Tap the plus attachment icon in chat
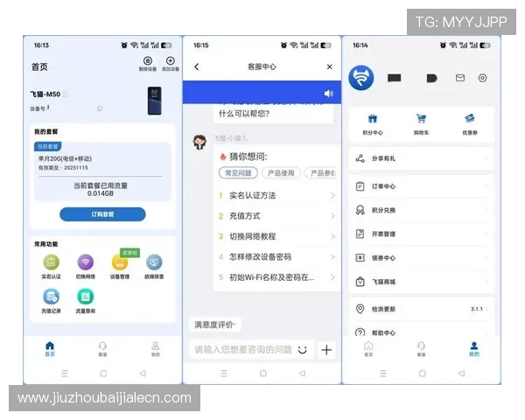Screen dimensions: 525x420 click(x=326, y=350)
